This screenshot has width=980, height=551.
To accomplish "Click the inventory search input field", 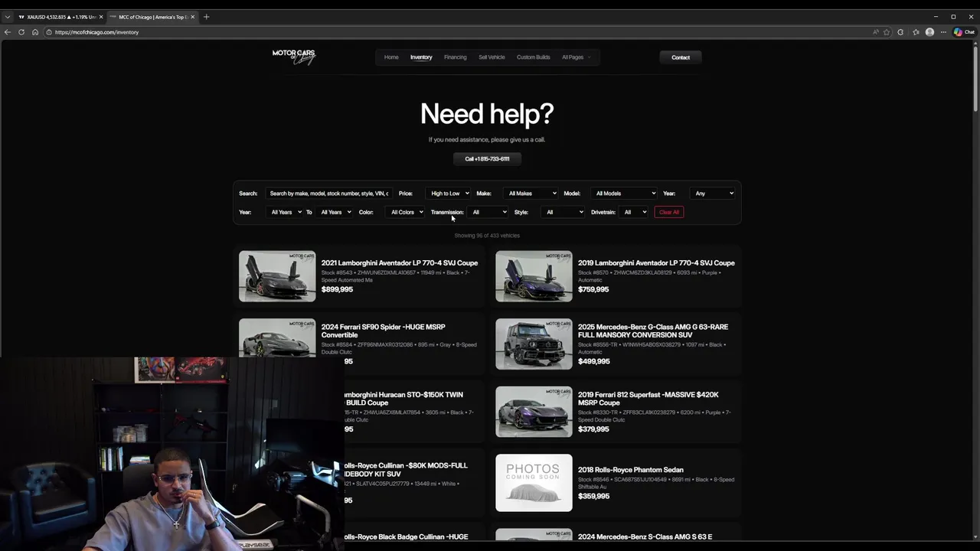I will [329, 194].
